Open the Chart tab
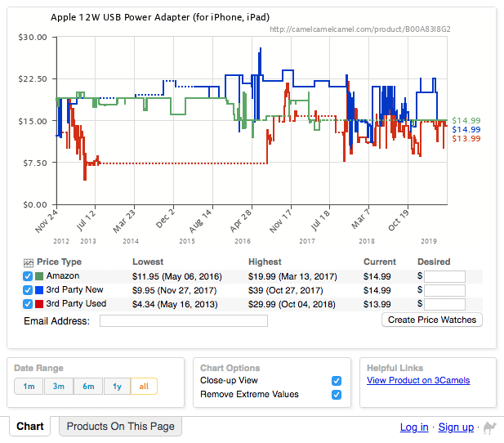 30,427
